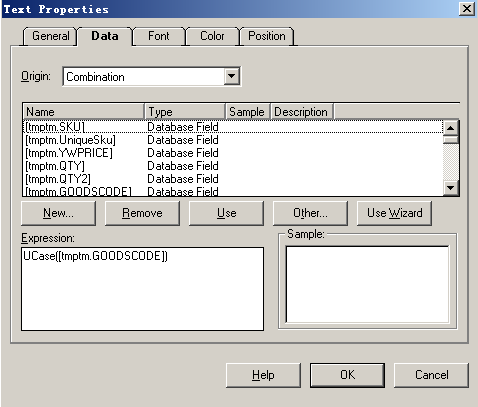
Task: Select the [tmptm.QTY2] field row
Action: click(x=233, y=179)
